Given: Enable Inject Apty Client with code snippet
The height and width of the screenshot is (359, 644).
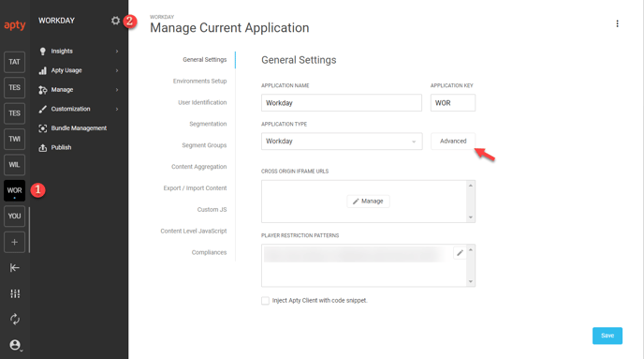Looking at the screenshot, I should [x=265, y=301].
